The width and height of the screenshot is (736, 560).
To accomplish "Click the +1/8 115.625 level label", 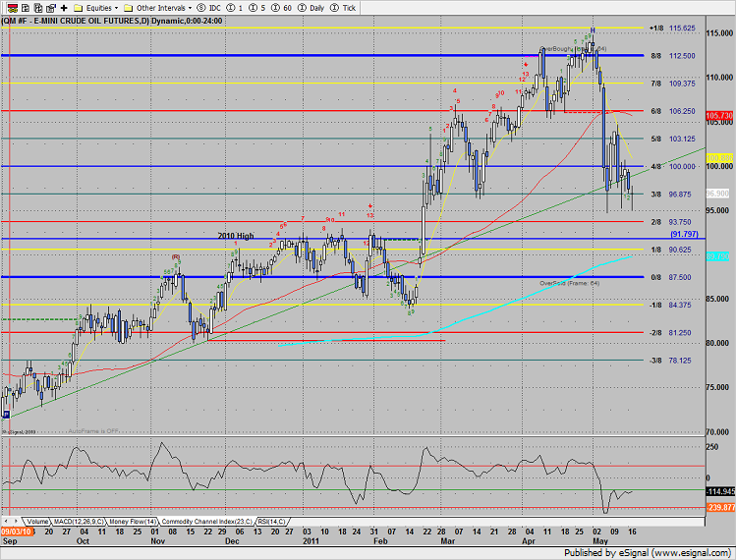I will [672, 28].
